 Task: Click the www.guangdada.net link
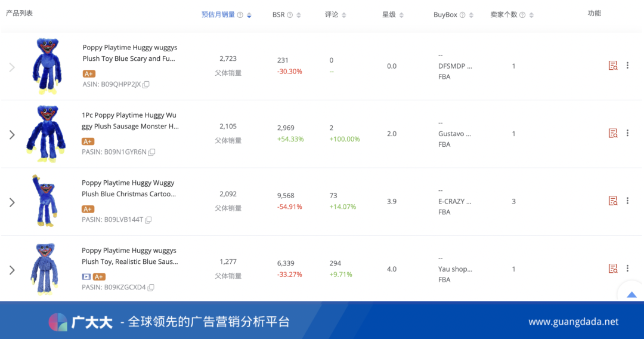click(574, 322)
